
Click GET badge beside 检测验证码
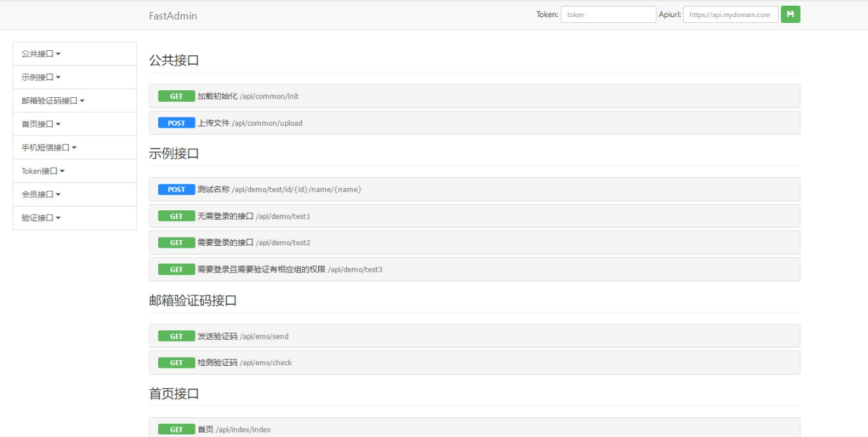click(177, 363)
